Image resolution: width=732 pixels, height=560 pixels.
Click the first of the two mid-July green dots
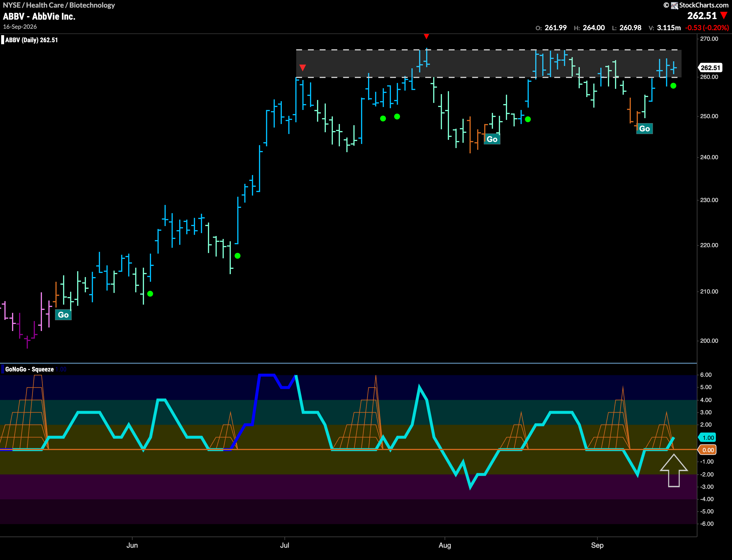pos(383,118)
